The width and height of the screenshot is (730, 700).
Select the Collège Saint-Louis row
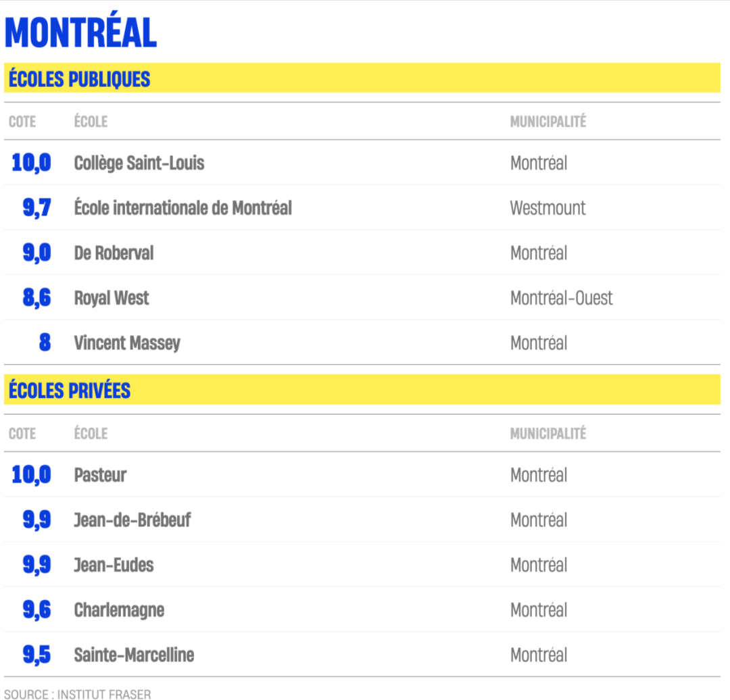coord(362,163)
